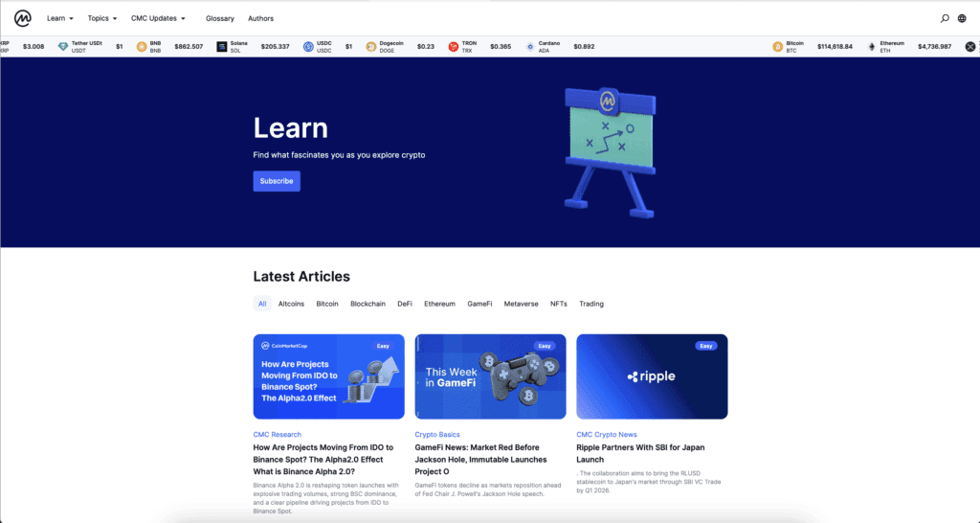This screenshot has width=980, height=523.
Task: Select the All articles filter tab
Action: coord(262,304)
